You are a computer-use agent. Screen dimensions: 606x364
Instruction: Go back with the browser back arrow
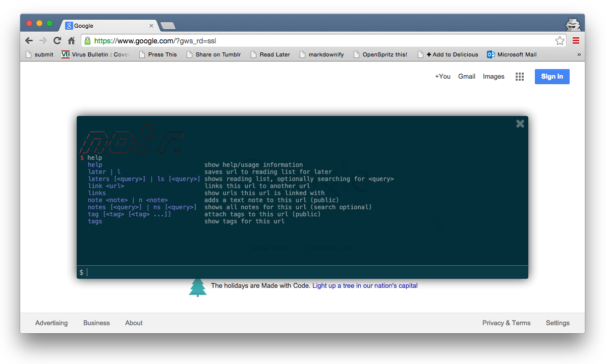pos(29,41)
